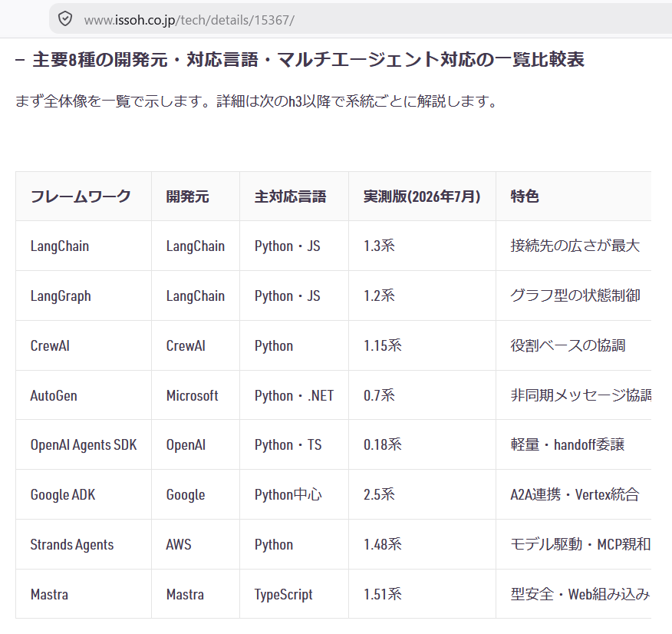Click the shield icon in the address bar

click(x=64, y=19)
